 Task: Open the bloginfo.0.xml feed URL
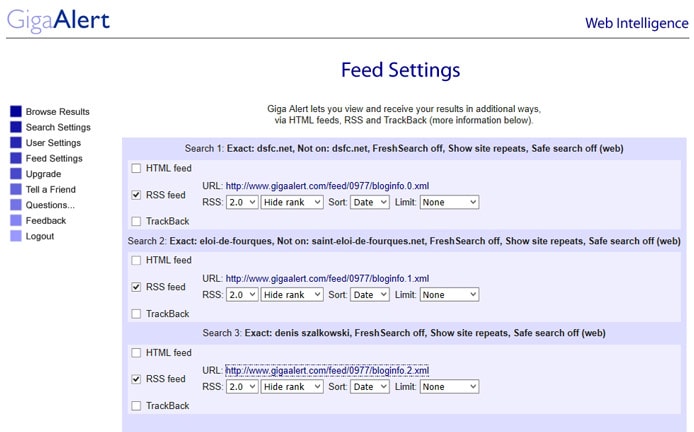pyautogui.click(x=327, y=186)
